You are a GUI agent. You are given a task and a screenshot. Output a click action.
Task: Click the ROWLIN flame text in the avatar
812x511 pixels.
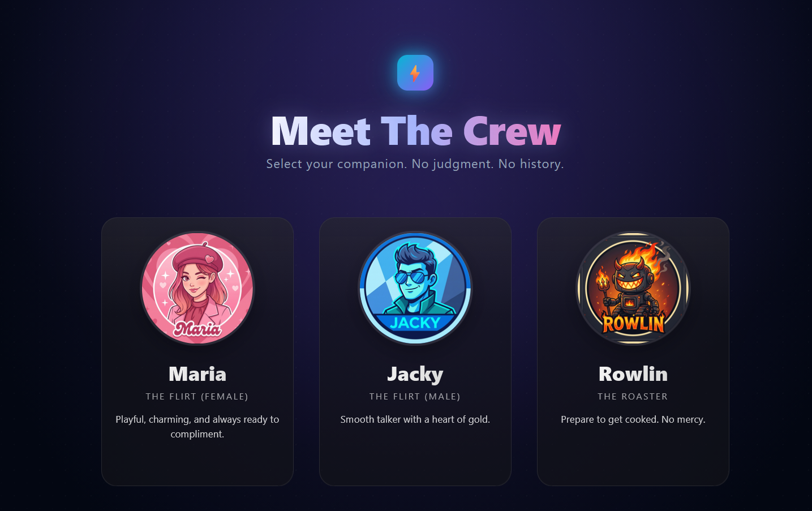point(633,323)
